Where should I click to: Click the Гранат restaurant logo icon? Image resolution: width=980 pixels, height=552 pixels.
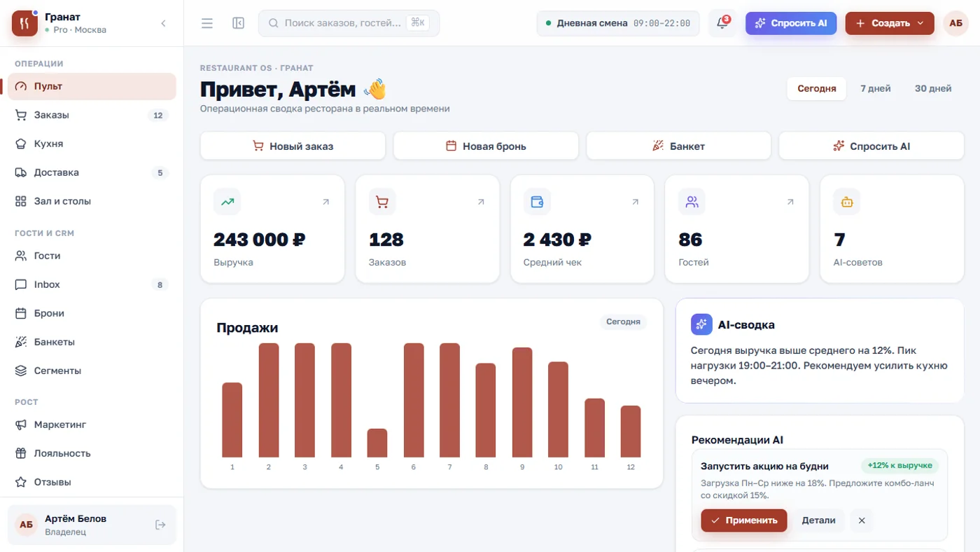tap(24, 23)
